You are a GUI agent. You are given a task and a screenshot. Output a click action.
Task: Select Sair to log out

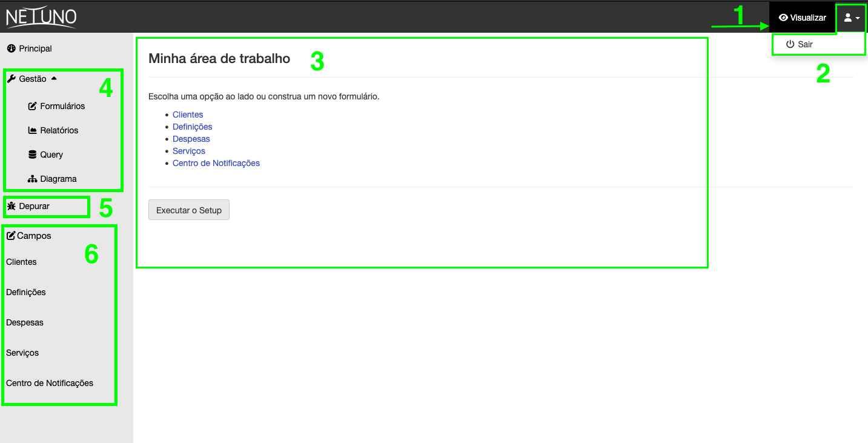(800, 44)
